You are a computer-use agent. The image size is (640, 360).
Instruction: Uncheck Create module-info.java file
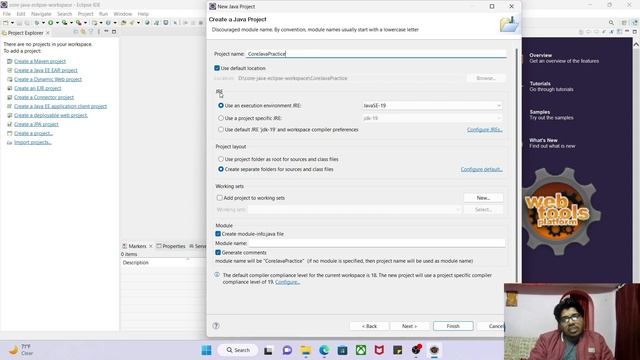218,234
